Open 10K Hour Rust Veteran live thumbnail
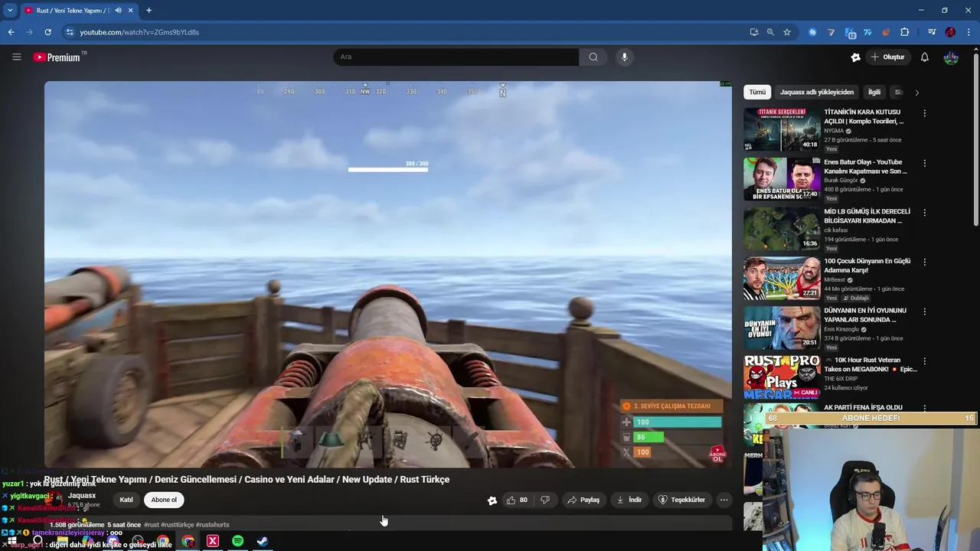 click(782, 377)
